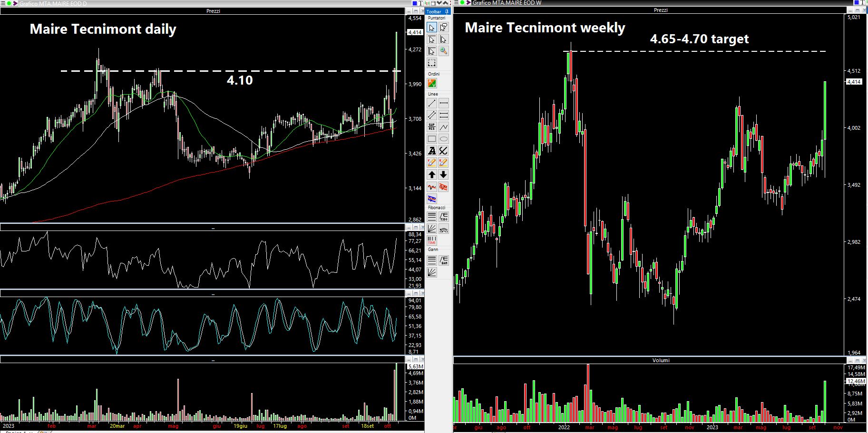Select the FIBO extension tool

(x=444, y=217)
